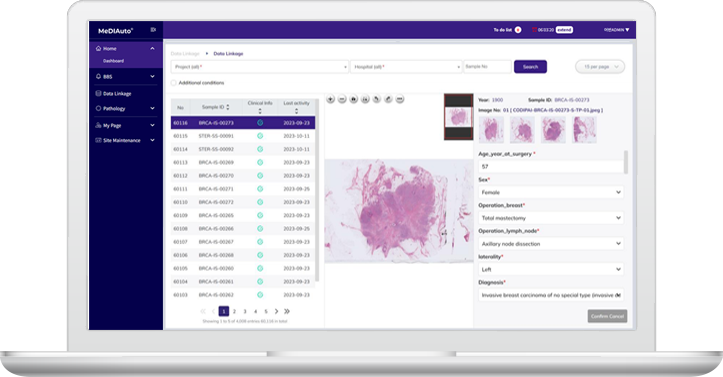
Task: Click the extend session button
Action: 564,30
